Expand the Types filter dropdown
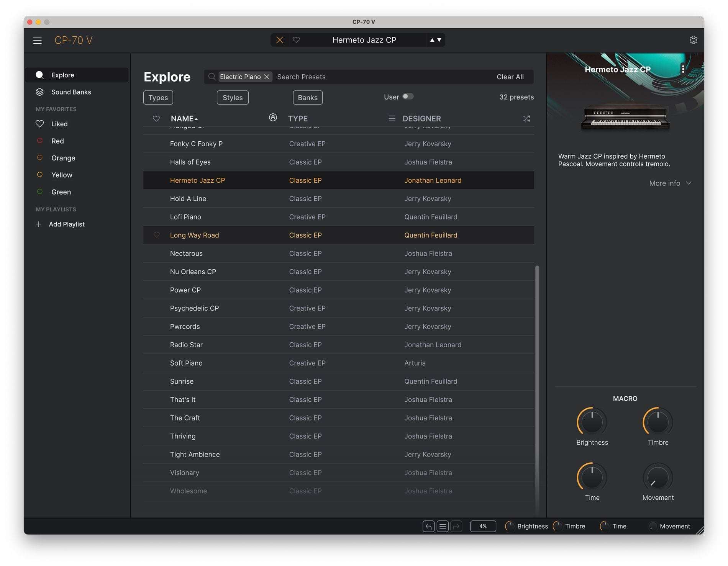728x566 pixels. point(158,98)
